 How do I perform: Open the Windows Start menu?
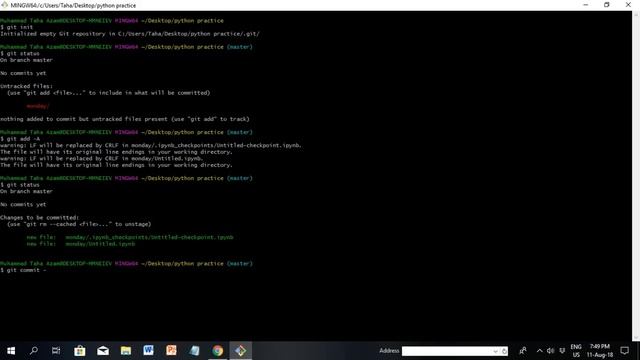[x=11, y=351]
